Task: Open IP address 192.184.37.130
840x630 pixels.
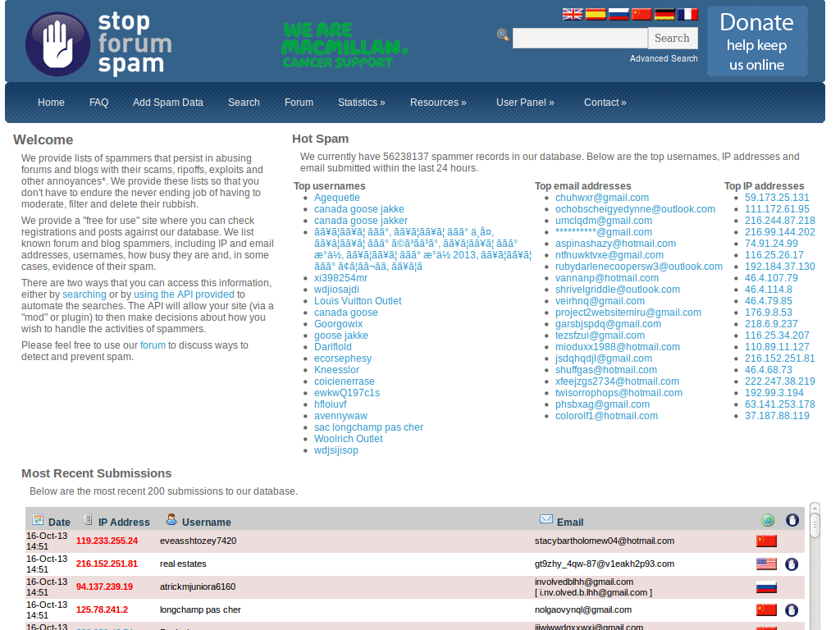Action: (780, 267)
